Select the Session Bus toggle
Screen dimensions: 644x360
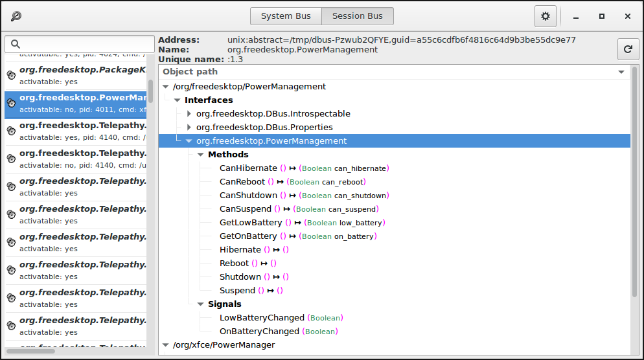pos(357,16)
